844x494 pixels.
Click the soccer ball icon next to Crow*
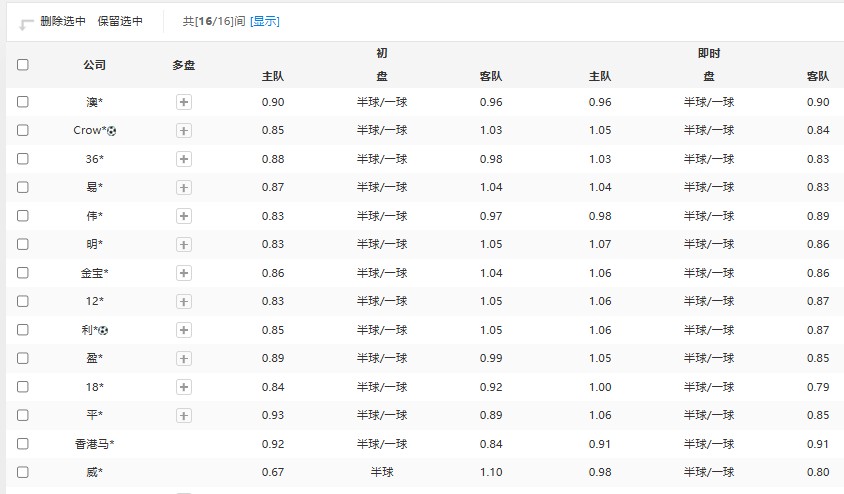coord(112,131)
